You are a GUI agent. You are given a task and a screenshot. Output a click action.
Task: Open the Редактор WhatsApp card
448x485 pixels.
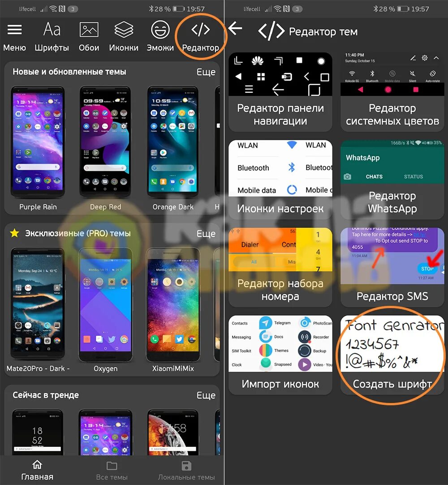[x=392, y=180]
